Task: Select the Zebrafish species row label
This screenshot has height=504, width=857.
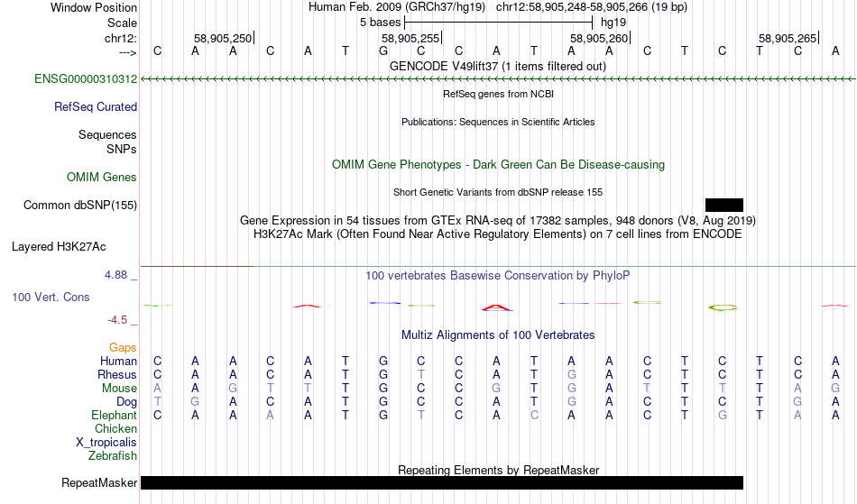Action: (x=113, y=455)
